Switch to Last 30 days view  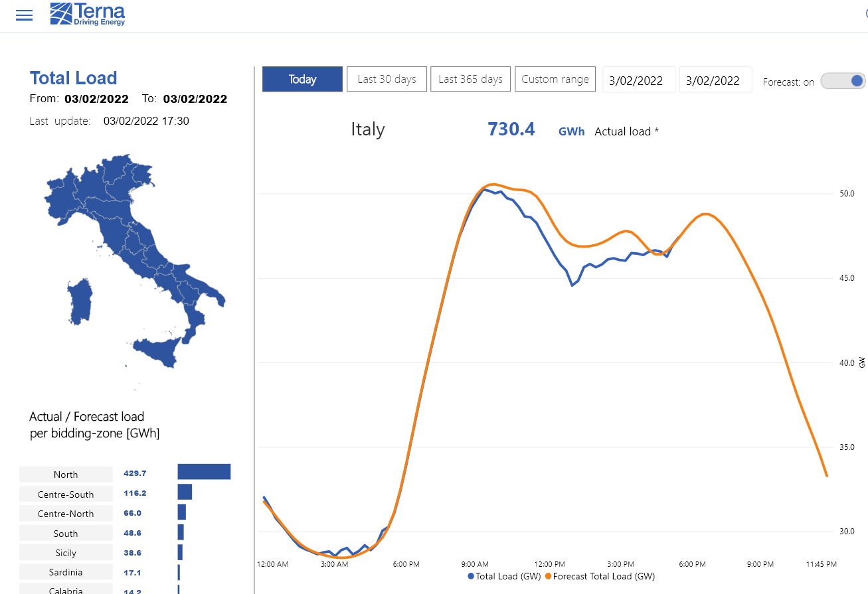coord(387,79)
